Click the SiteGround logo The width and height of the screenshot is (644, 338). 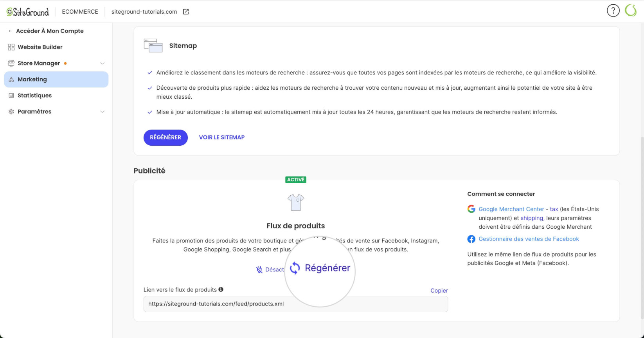coord(28,12)
